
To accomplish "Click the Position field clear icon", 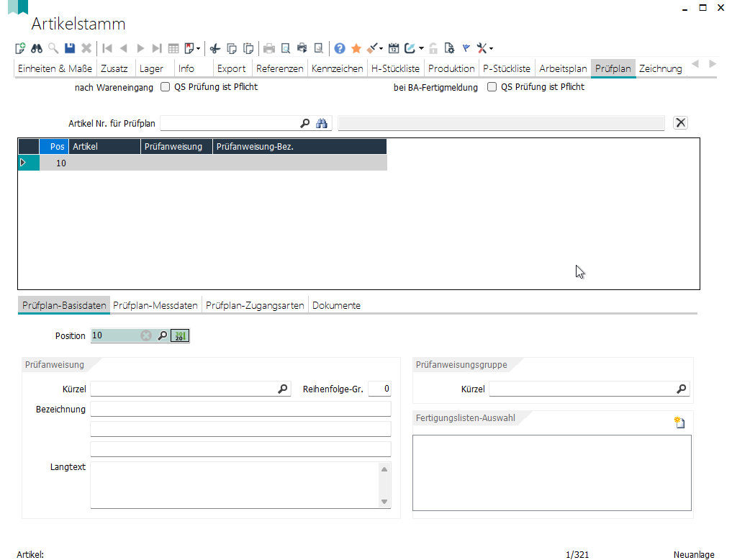I will pos(146,335).
